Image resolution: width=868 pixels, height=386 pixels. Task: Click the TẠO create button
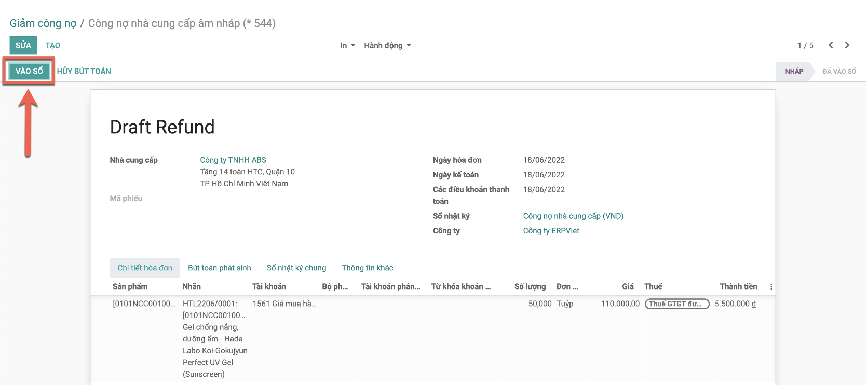pos(53,46)
